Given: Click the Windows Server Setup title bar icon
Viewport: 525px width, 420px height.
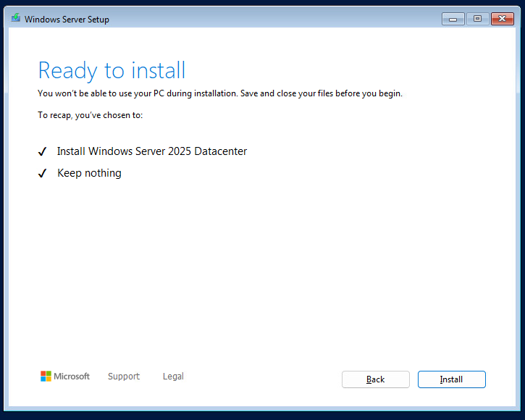Looking at the screenshot, I should [16, 19].
